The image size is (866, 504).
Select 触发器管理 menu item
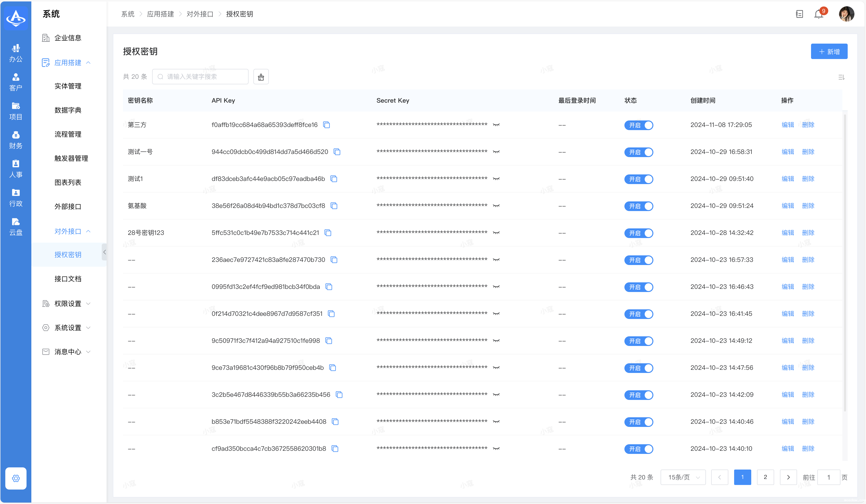[71, 158]
